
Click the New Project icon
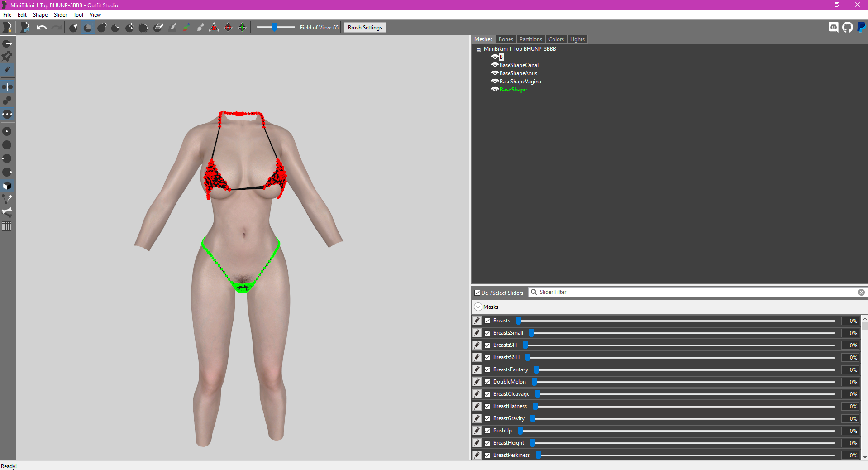8,28
